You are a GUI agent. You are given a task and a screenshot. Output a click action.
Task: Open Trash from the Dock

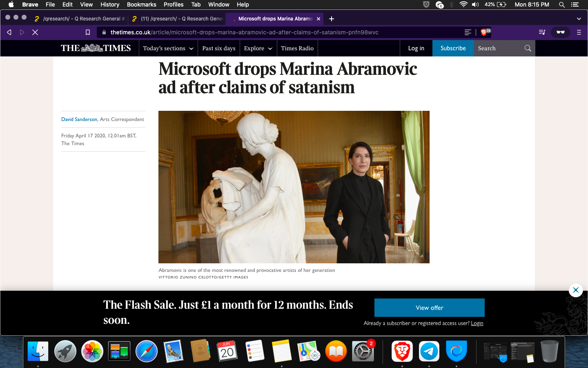[550, 351]
